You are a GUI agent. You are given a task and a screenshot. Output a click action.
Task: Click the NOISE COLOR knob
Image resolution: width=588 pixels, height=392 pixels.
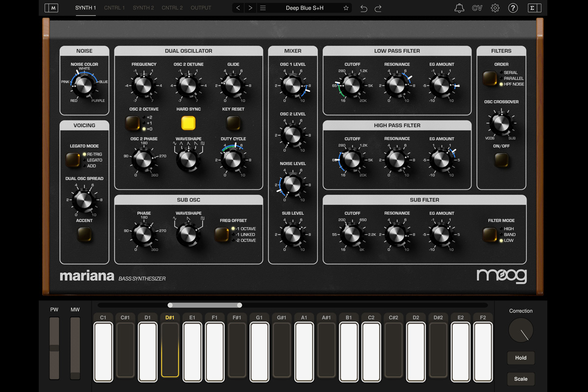[84, 85]
